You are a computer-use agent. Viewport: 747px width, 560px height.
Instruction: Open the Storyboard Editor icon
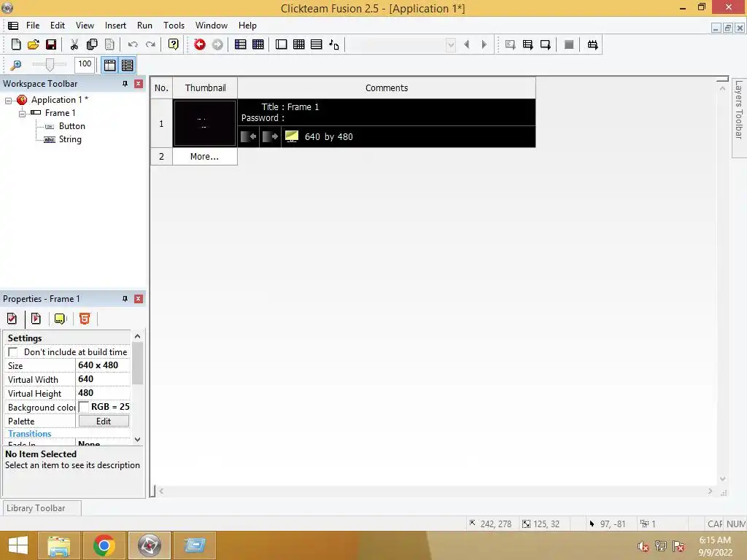tap(241, 44)
